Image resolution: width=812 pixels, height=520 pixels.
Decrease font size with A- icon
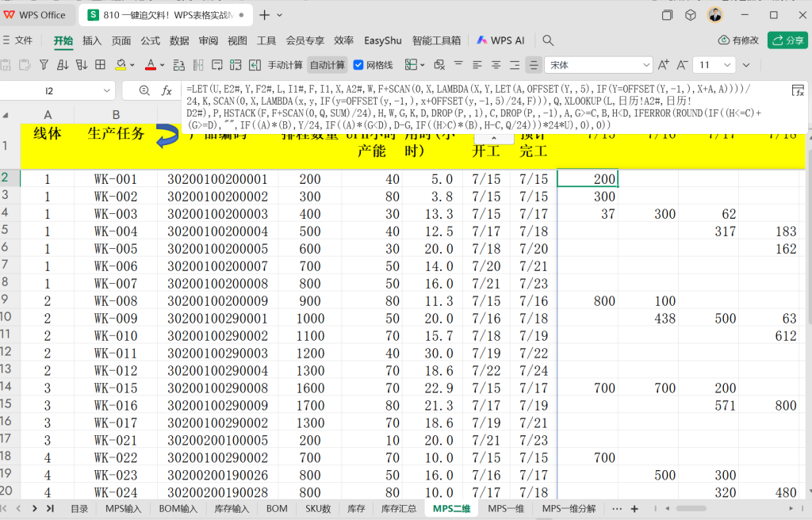click(x=683, y=65)
